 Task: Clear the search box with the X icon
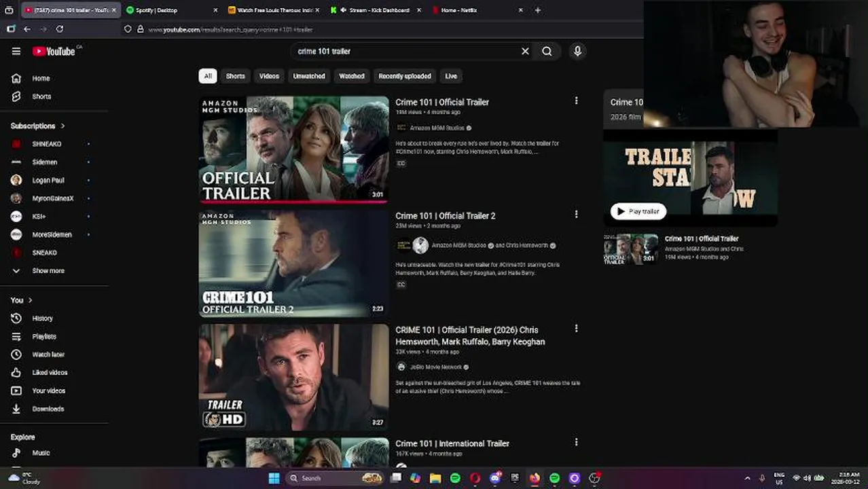[525, 51]
